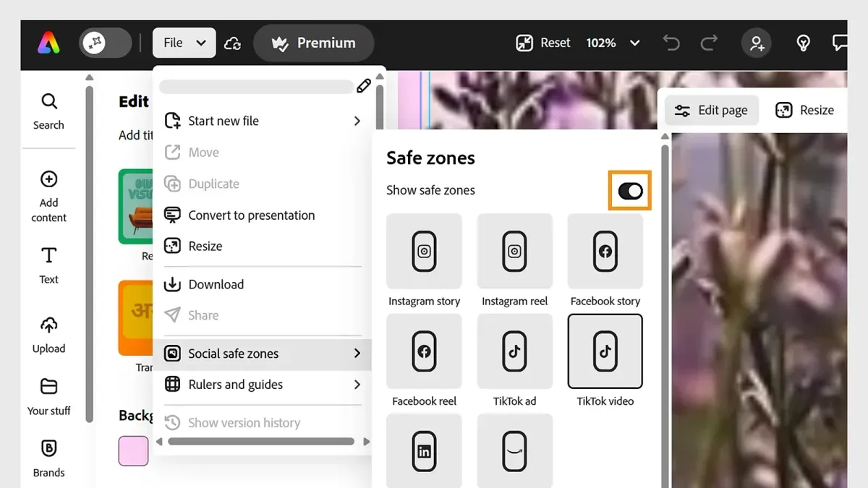
Task: Select the Social safe zones menu item
Action: (x=263, y=354)
